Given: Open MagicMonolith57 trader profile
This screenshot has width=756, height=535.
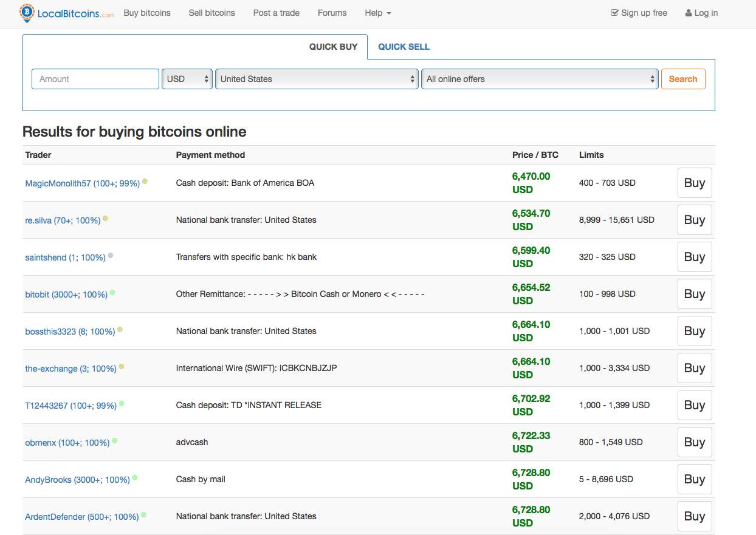Looking at the screenshot, I should click(82, 183).
